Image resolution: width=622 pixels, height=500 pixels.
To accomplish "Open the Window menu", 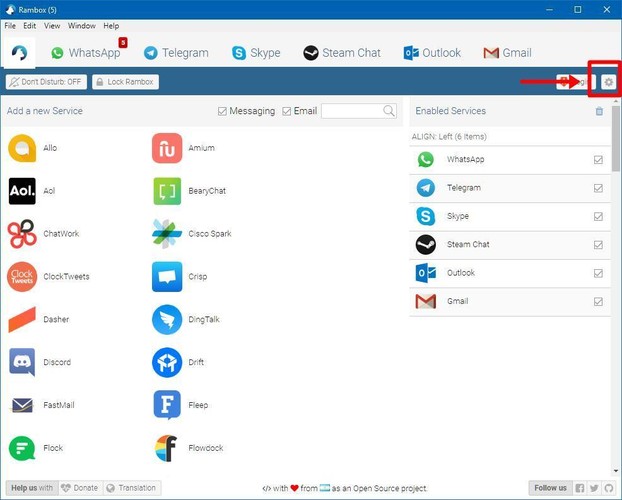I will (x=82, y=26).
